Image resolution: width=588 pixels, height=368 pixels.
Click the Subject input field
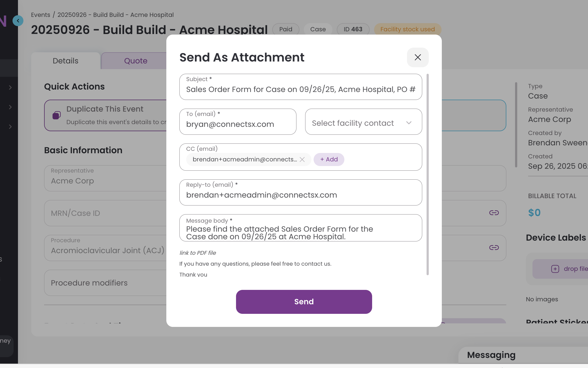click(x=301, y=89)
